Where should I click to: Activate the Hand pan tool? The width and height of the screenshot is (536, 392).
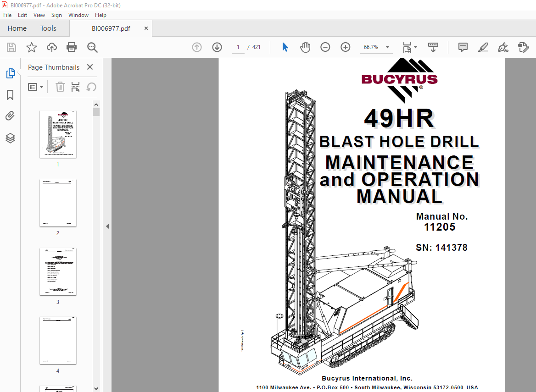(305, 47)
